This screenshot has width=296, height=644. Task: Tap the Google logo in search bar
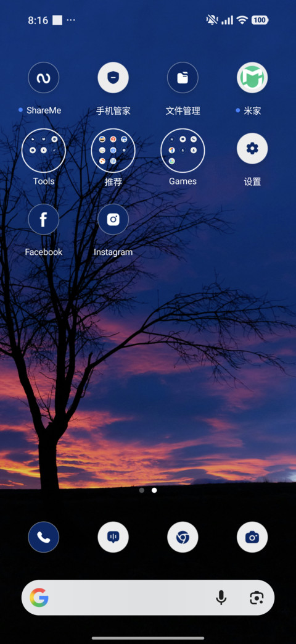tap(39, 598)
